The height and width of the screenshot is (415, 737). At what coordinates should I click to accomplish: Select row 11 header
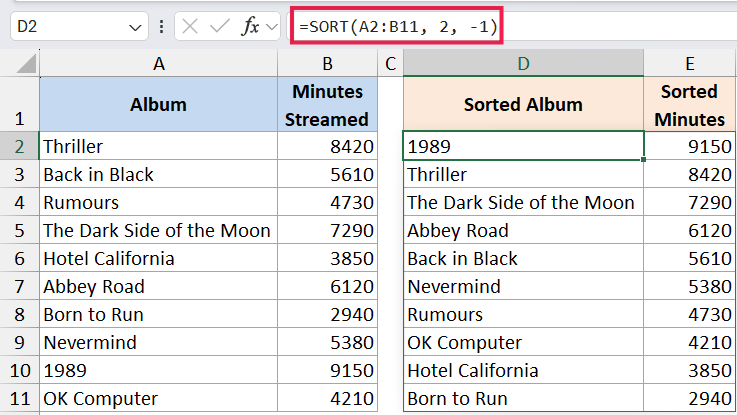click(x=19, y=398)
